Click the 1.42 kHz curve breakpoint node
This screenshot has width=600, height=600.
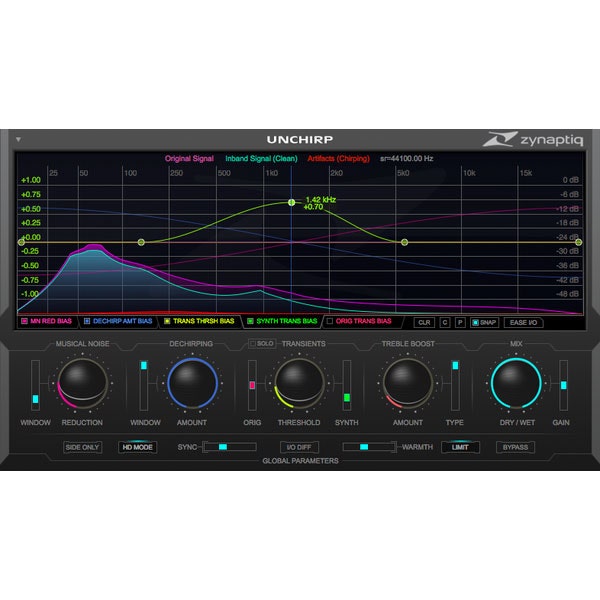pyautogui.click(x=291, y=203)
